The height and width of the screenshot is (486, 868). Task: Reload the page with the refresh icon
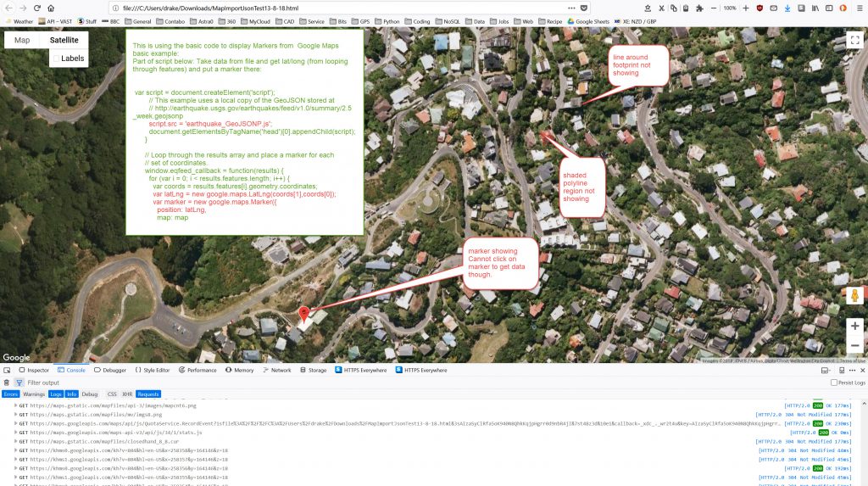pos(37,8)
